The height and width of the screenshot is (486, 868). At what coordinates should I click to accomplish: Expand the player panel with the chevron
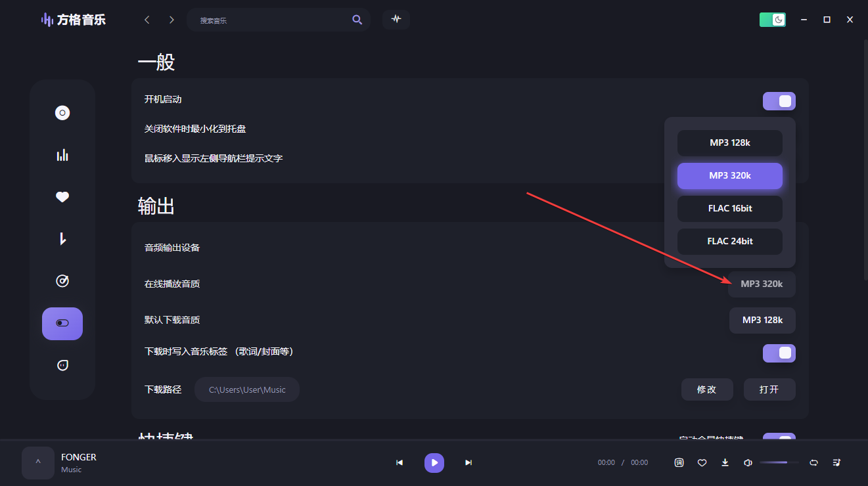pos(37,462)
